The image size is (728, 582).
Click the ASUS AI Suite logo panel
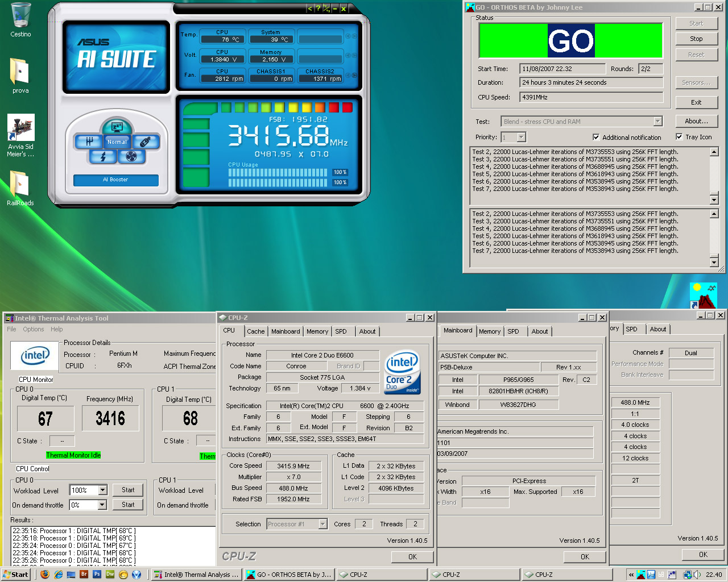click(116, 57)
